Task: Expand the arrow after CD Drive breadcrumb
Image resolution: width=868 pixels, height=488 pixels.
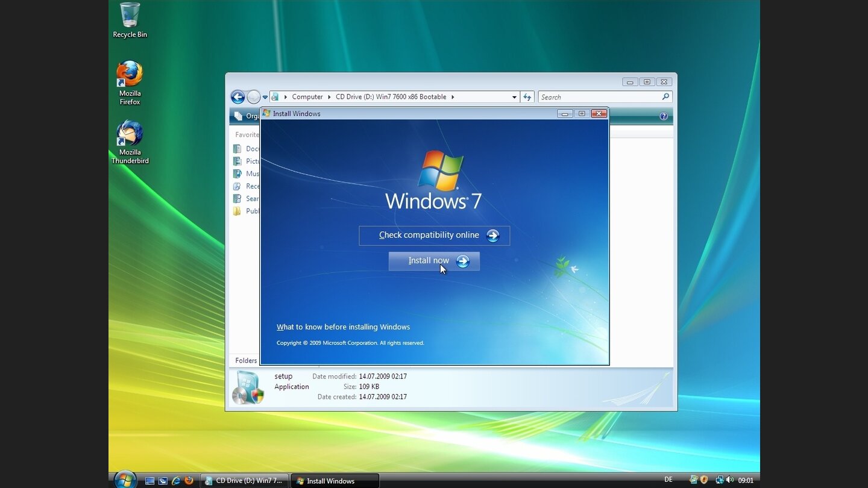Action: (453, 96)
